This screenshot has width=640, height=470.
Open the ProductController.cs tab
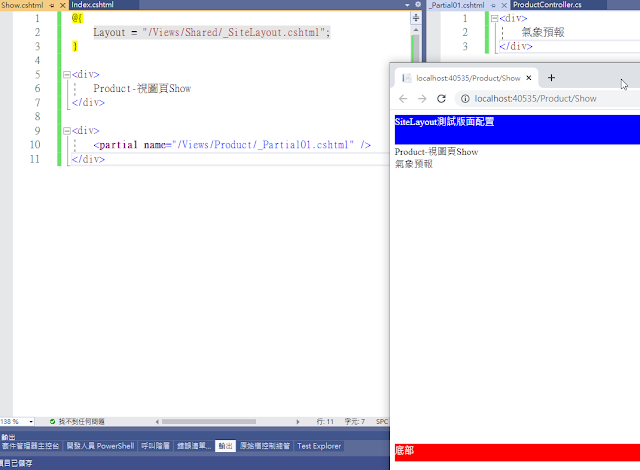(547, 5)
